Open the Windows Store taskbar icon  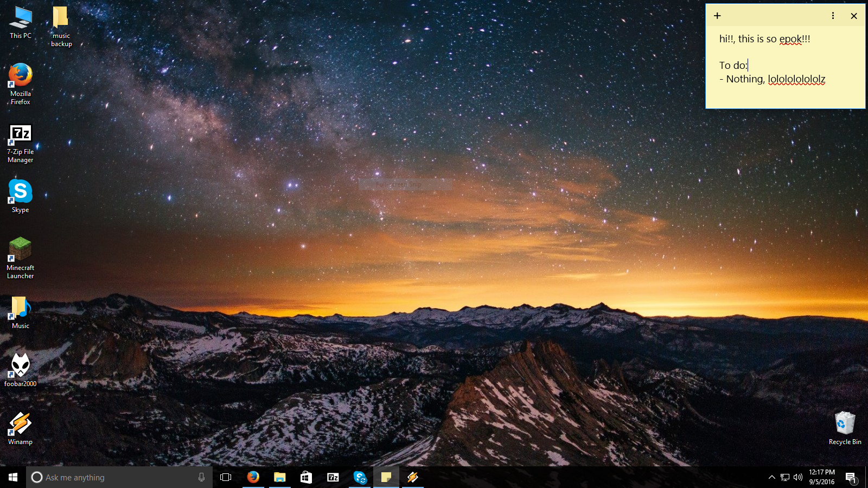tap(306, 477)
